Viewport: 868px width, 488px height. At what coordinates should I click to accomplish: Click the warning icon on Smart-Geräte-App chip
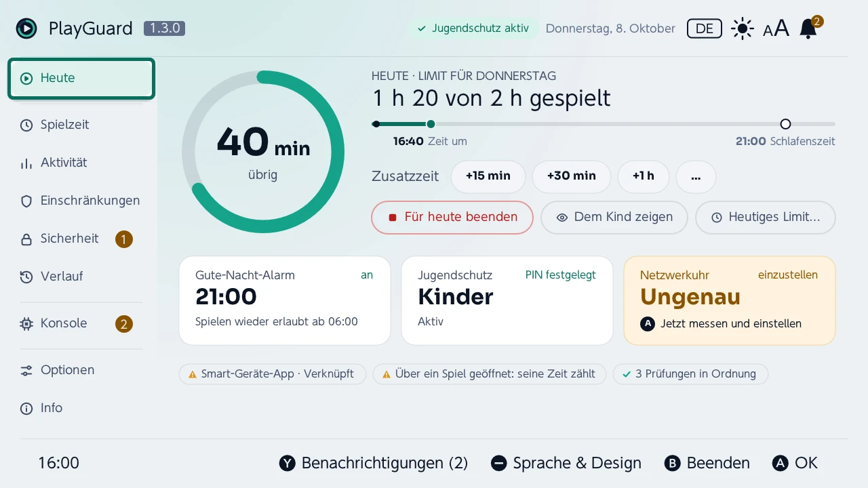pos(193,374)
